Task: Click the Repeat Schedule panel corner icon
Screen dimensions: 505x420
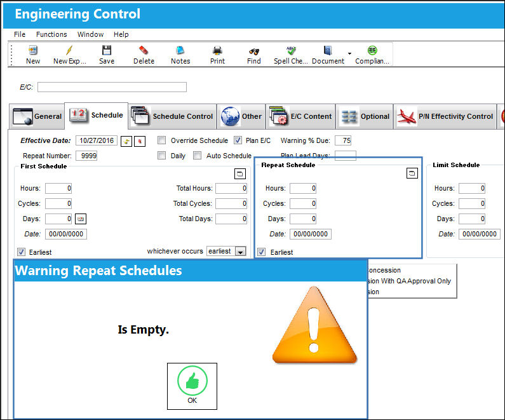Action: 412,173
